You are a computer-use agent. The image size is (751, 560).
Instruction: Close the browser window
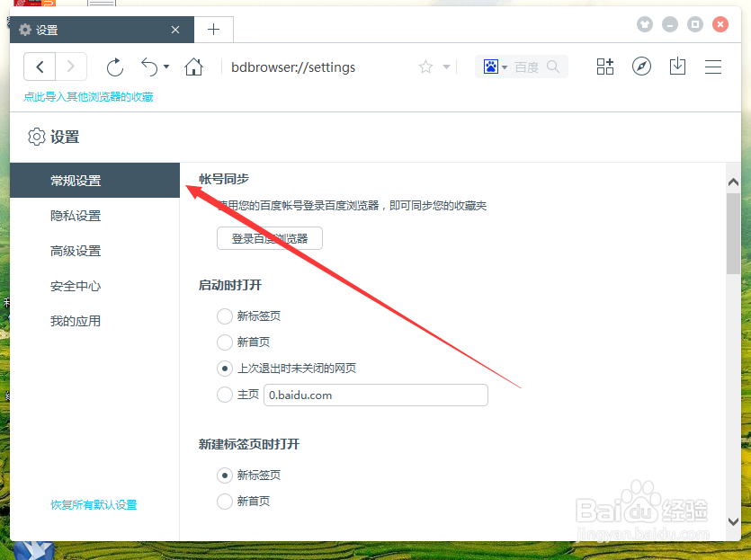click(720, 24)
